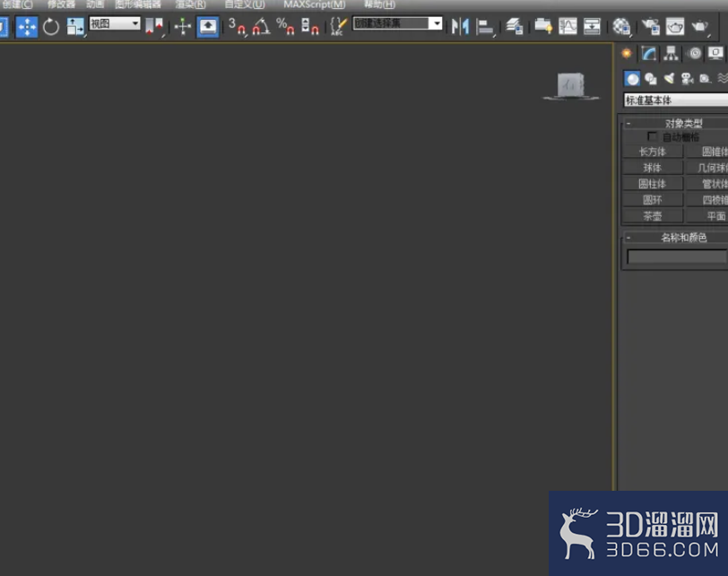728x576 pixels.
Task: Open the 渲染(R) menu
Action: pos(191,4)
